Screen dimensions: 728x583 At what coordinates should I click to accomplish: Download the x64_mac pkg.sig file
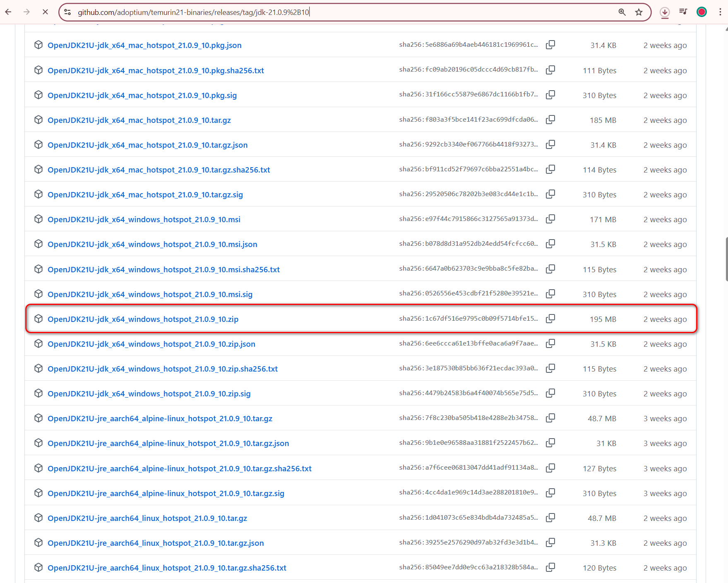click(x=142, y=96)
